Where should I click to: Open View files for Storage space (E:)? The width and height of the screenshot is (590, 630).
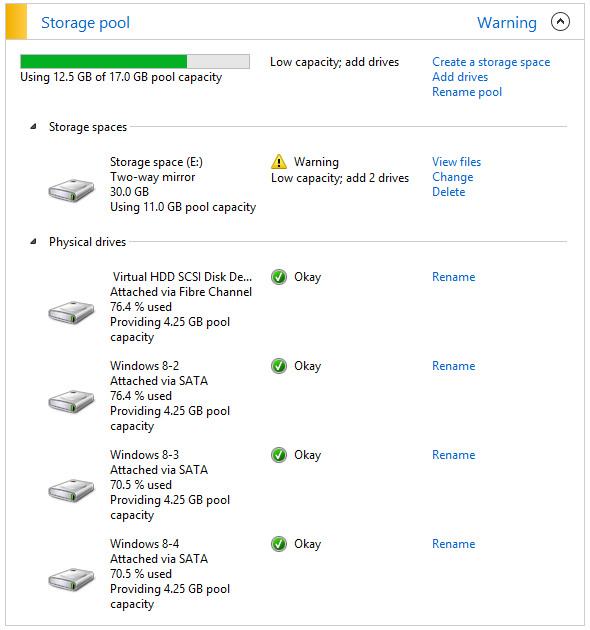tap(457, 162)
